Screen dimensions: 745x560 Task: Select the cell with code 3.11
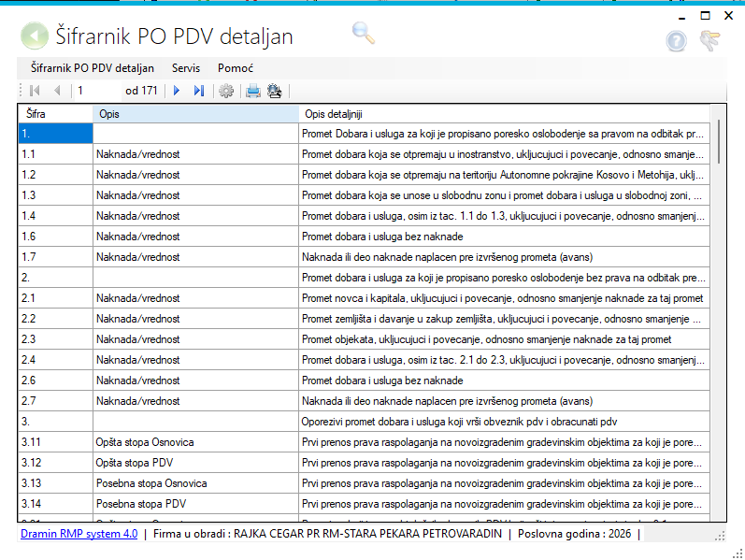(55, 442)
